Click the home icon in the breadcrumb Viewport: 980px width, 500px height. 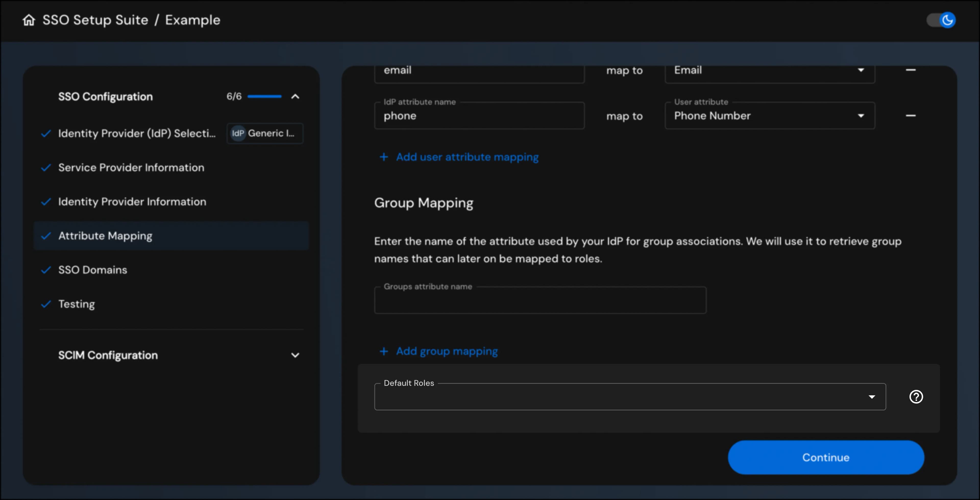pyautogui.click(x=29, y=20)
